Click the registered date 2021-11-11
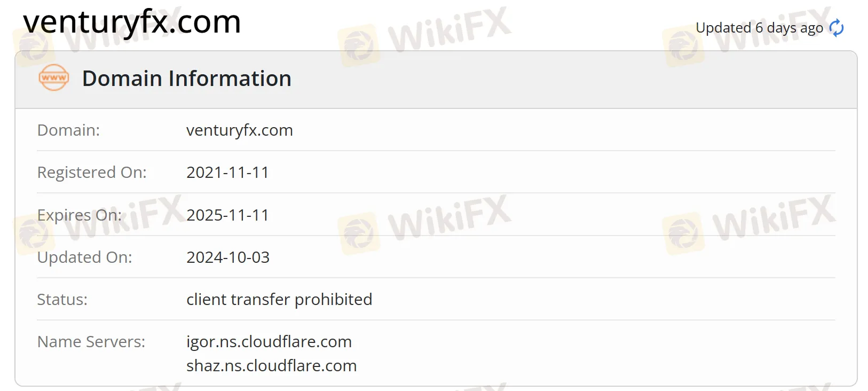The height and width of the screenshot is (391, 868). (x=227, y=173)
